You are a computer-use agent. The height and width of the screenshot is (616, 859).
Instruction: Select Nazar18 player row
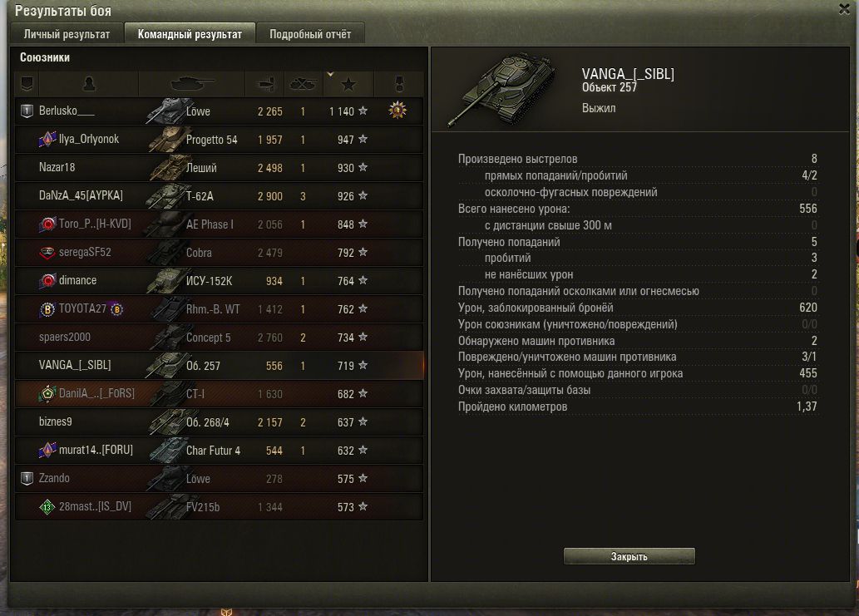220,168
